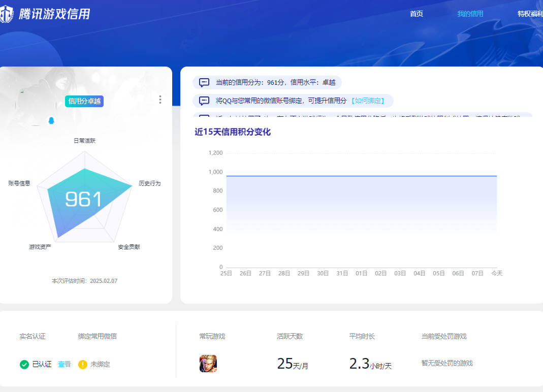Click the 02日 date on the x-axis
This screenshot has width=543, height=392.
point(381,274)
